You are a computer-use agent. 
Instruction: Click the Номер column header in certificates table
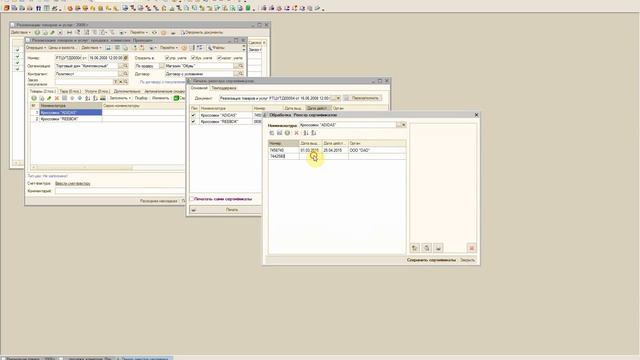point(283,143)
